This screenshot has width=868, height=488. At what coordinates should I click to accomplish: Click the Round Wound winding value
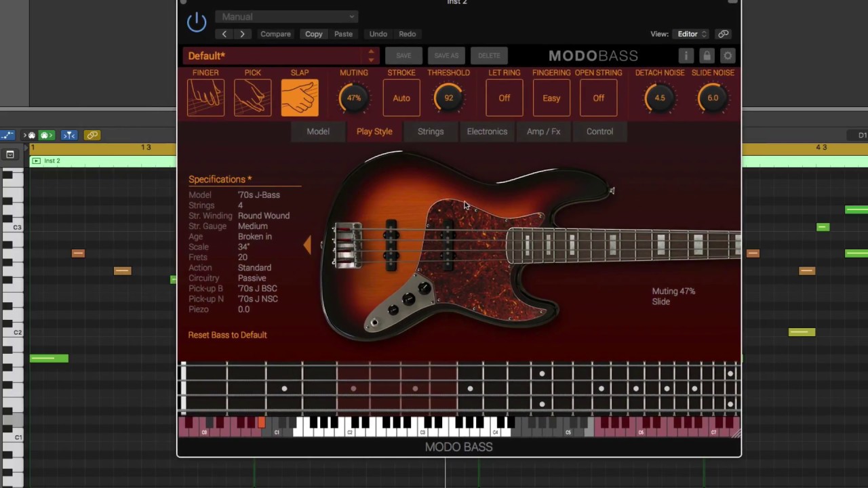[x=264, y=216]
